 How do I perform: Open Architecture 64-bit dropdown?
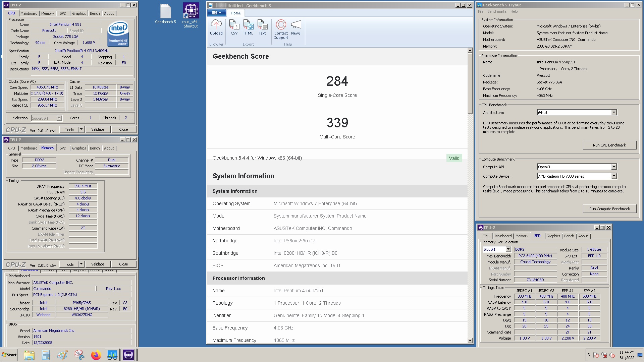tap(614, 113)
